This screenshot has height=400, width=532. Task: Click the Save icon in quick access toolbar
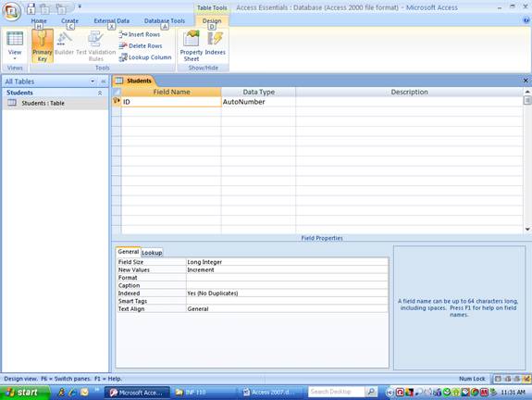(x=31, y=8)
